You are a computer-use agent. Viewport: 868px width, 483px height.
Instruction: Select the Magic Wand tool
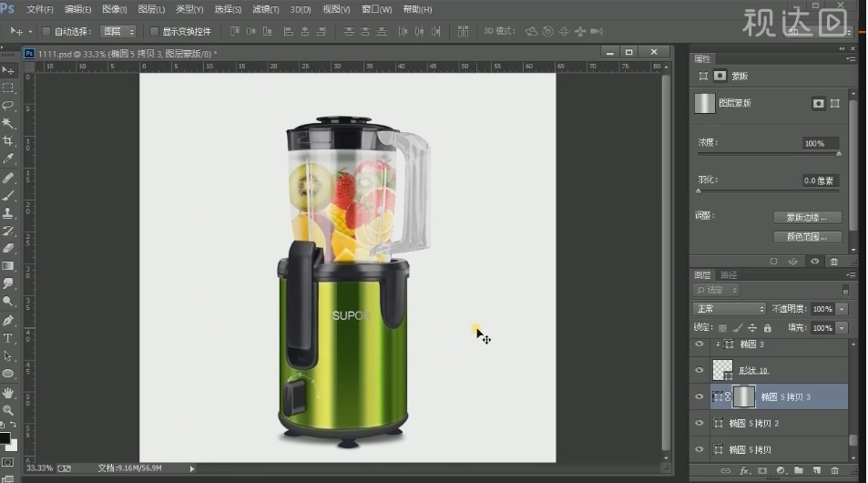click(x=8, y=123)
